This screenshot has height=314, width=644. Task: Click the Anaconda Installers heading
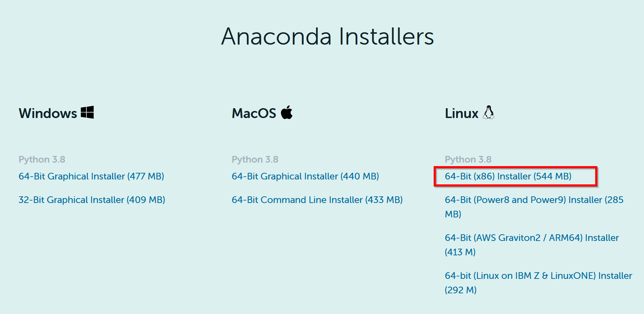click(x=328, y=37)
